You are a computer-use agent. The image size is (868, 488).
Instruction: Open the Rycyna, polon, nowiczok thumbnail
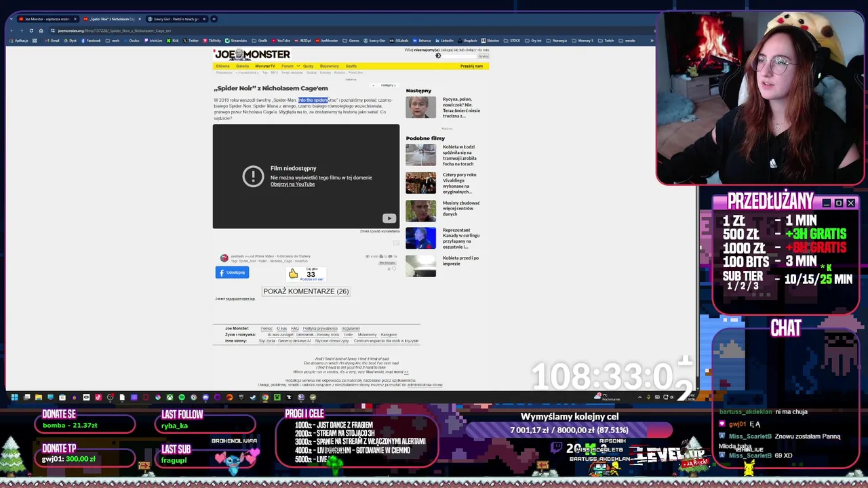pyautogui.click(x=420, y=107)
